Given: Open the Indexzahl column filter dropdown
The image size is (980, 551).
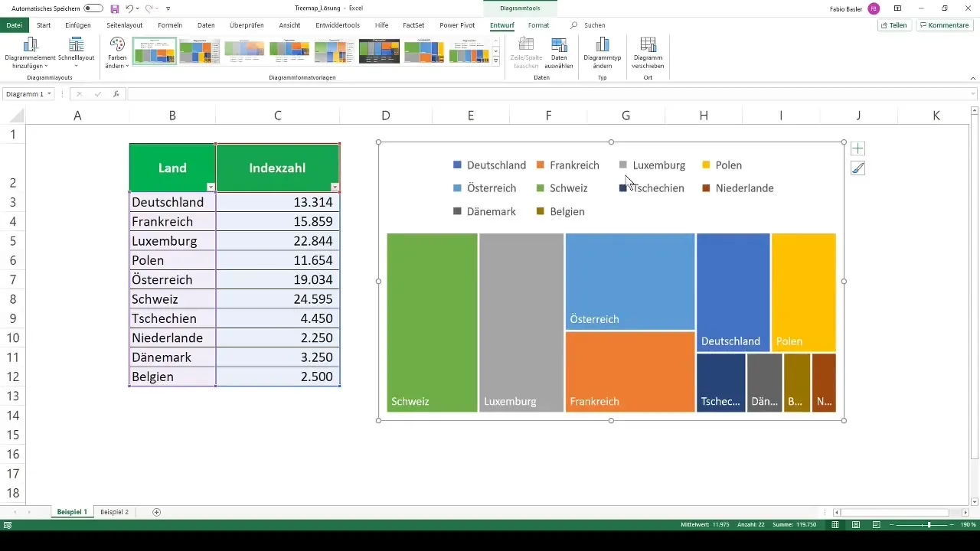Looking at the screenshot, I should coord(335,187).
